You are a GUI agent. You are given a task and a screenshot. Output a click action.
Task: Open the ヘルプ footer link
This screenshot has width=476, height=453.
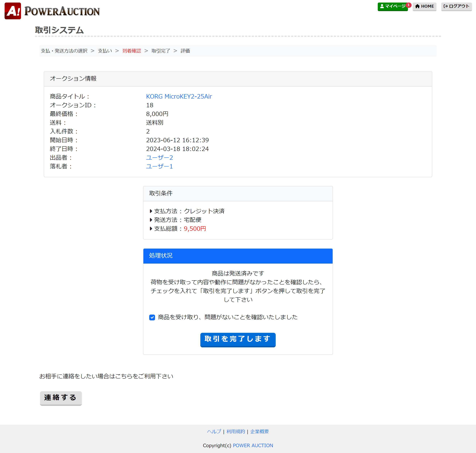[214, 432]
